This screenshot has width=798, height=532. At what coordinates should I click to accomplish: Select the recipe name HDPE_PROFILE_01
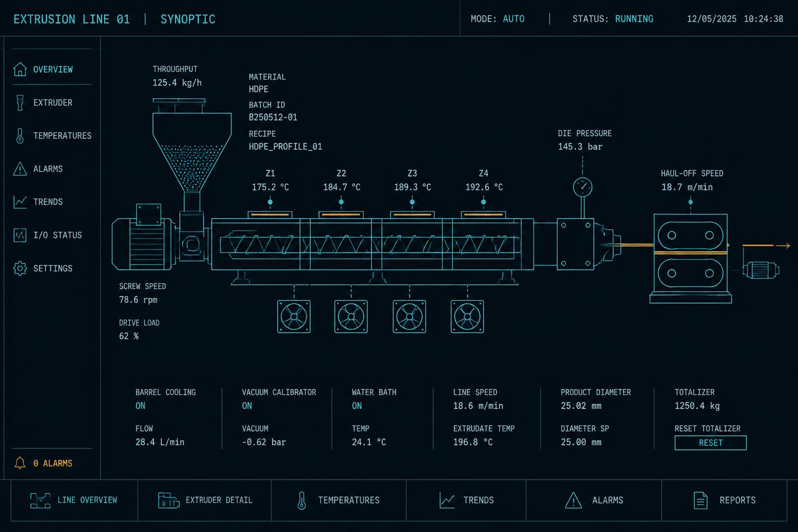coord(285,147)
